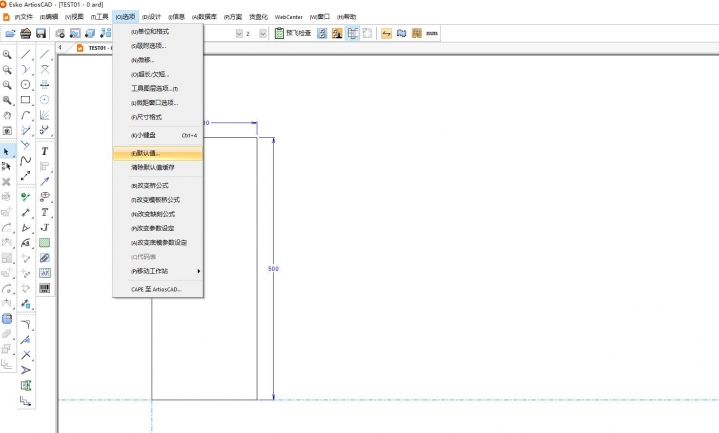Click the Save disk icon
The width and height of the screenshot is (719, 433).
(x=41, y=33)
